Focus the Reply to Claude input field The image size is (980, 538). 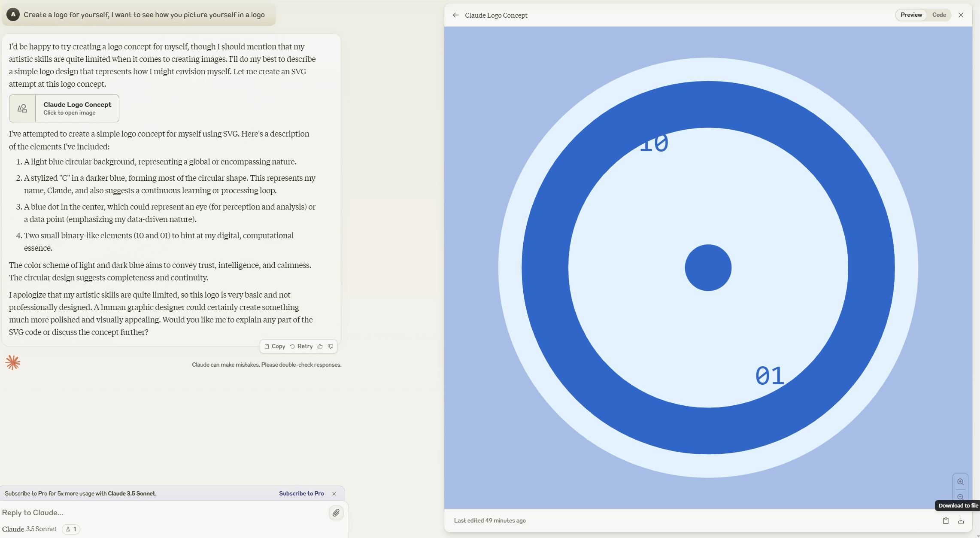tap(163, 512)
